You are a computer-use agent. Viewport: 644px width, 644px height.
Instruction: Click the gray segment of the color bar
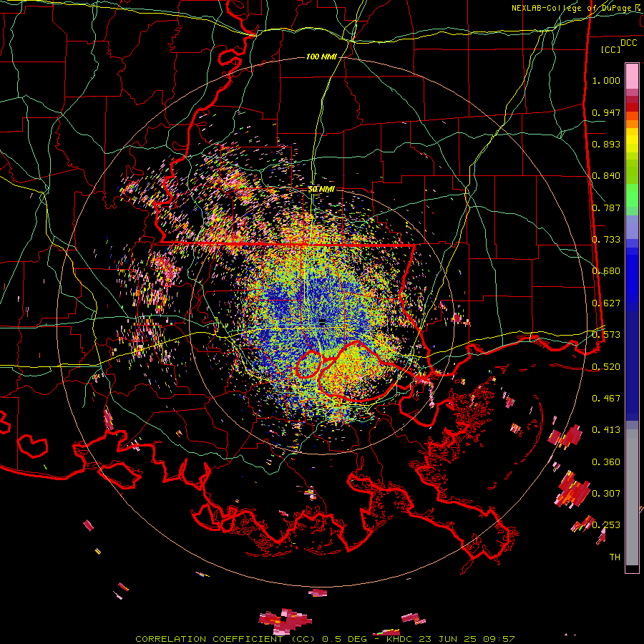pyautogui.click(x=632, y=497)
